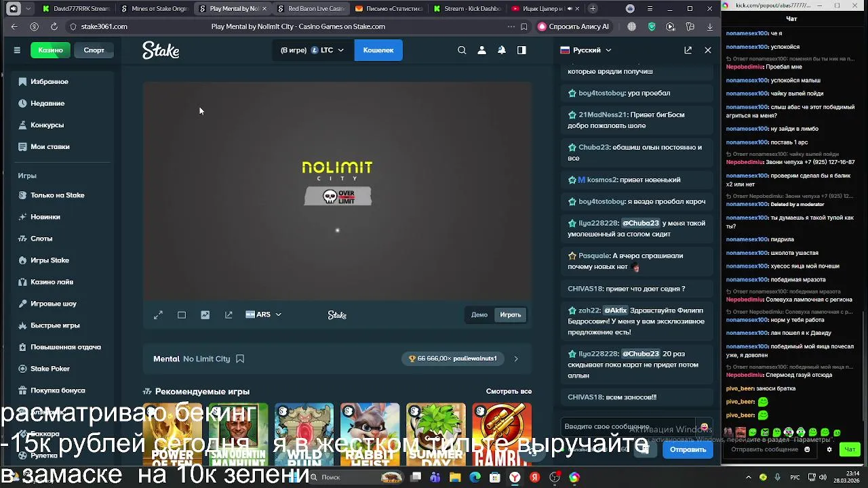
Task: Bookmark this page in the address bar
Action: tap(524, 26)
